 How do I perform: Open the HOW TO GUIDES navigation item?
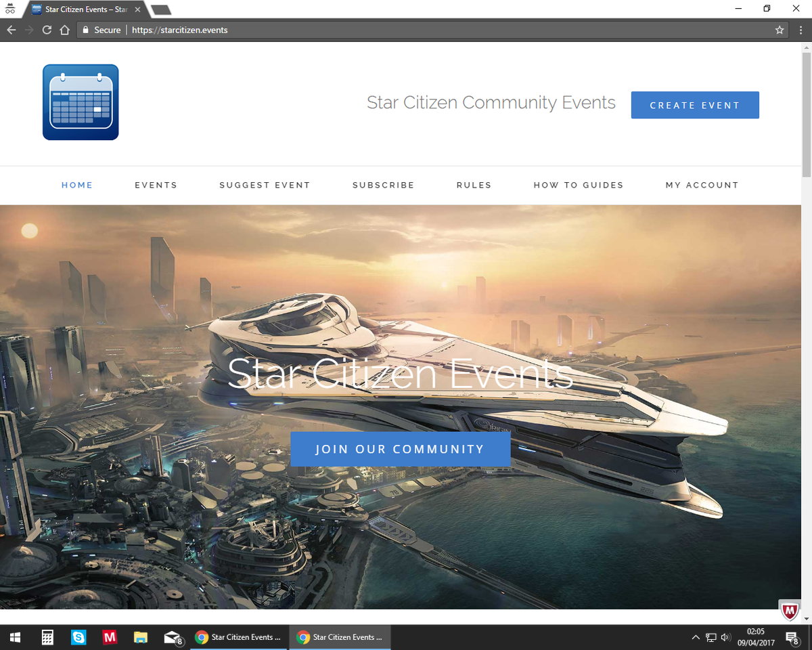(x=579, y=185)
